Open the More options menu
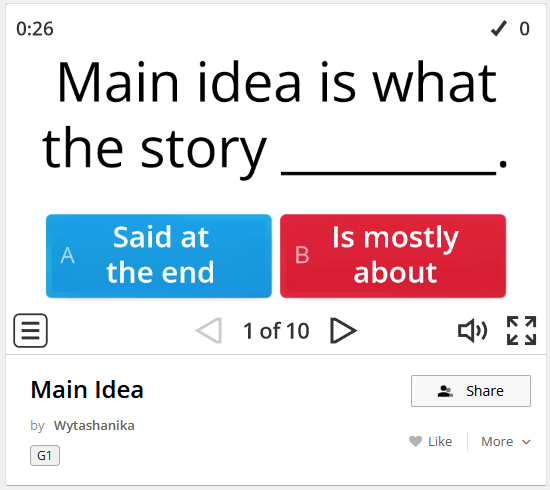The height and width of the screenshot is (490, 550). (x=505, y=441)
